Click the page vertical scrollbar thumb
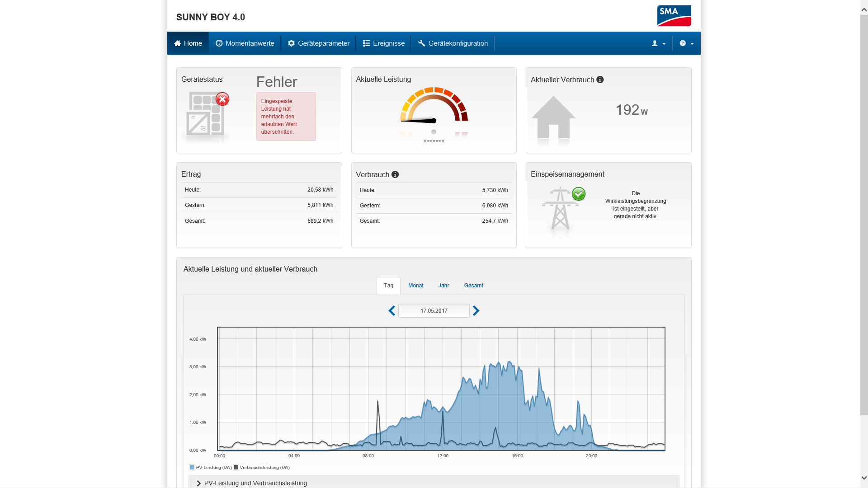This screenshot has height=488, width=868. pos(864,215)
